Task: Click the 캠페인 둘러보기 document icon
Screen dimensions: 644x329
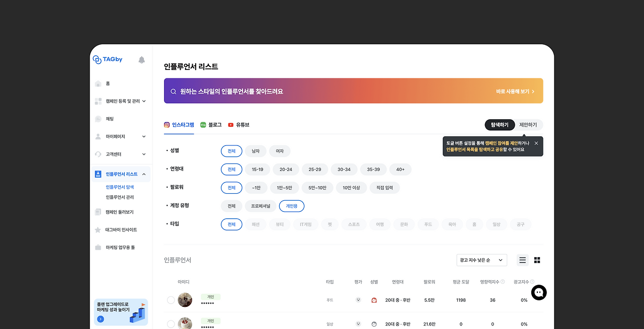Action: pos(98,212)
